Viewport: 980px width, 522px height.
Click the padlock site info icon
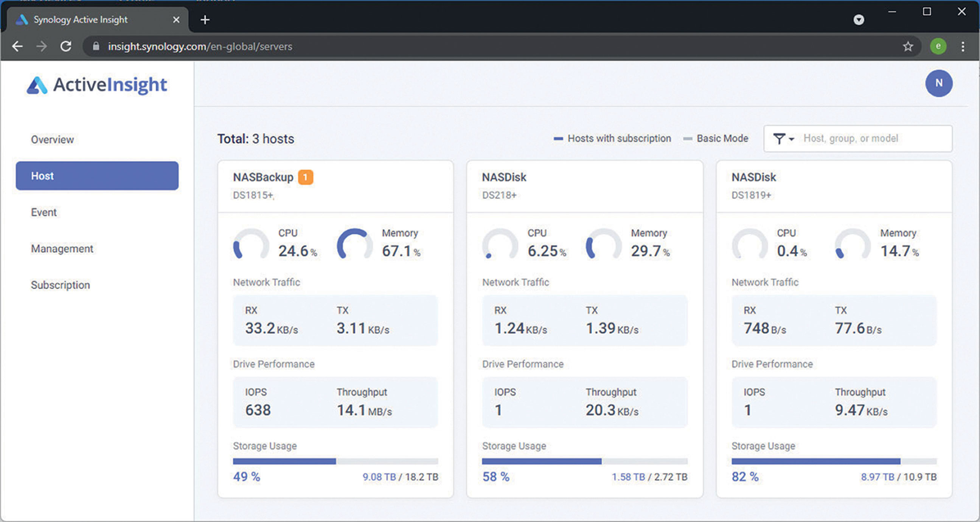(96, 46)
